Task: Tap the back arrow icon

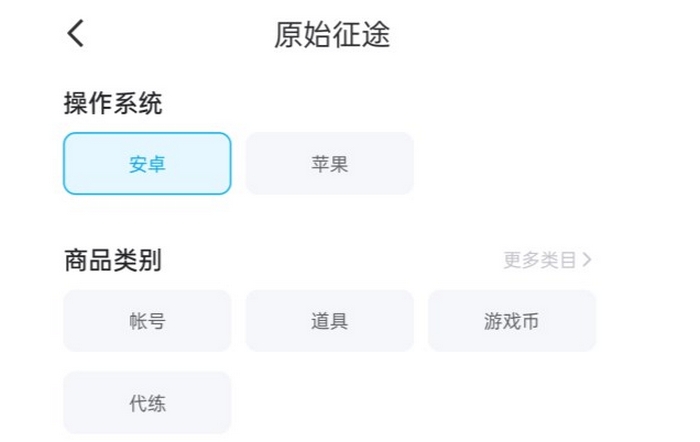Action: 76,34
